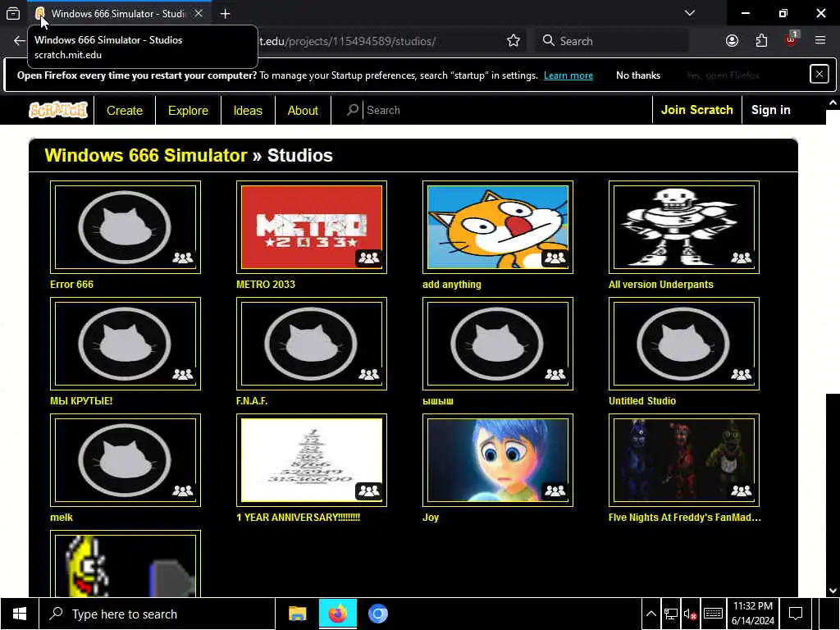Open the add anything studio thumbnail

[x=498, y=227]
